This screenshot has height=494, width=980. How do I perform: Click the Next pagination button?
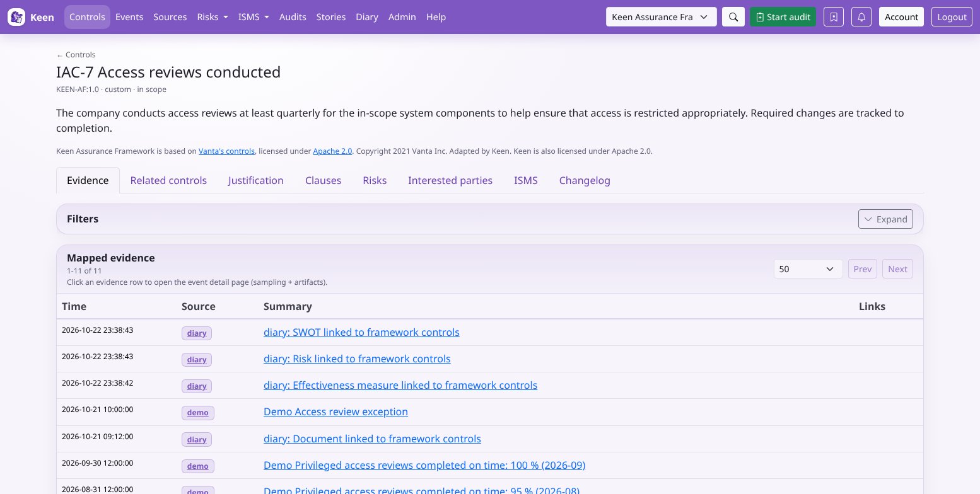pyautogui.click(x=897, y=268)
